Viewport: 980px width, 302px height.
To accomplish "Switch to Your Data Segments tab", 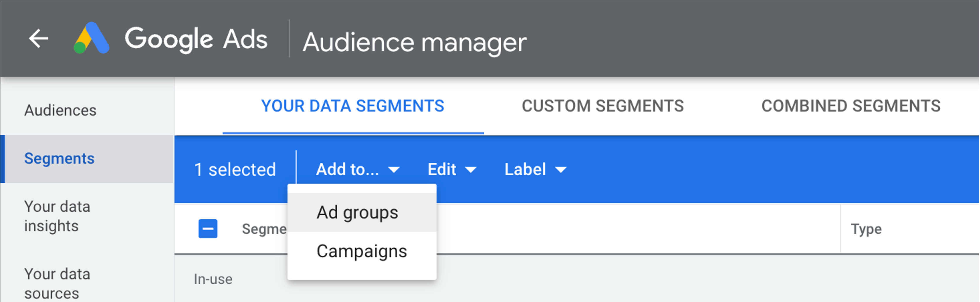I will pyautogui.click(x=353, y=106).
